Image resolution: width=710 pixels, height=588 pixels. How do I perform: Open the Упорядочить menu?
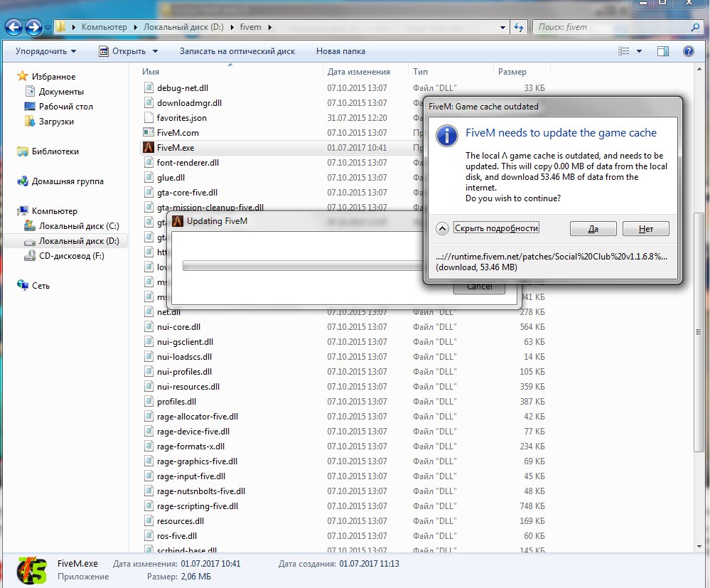click(45, 51)
